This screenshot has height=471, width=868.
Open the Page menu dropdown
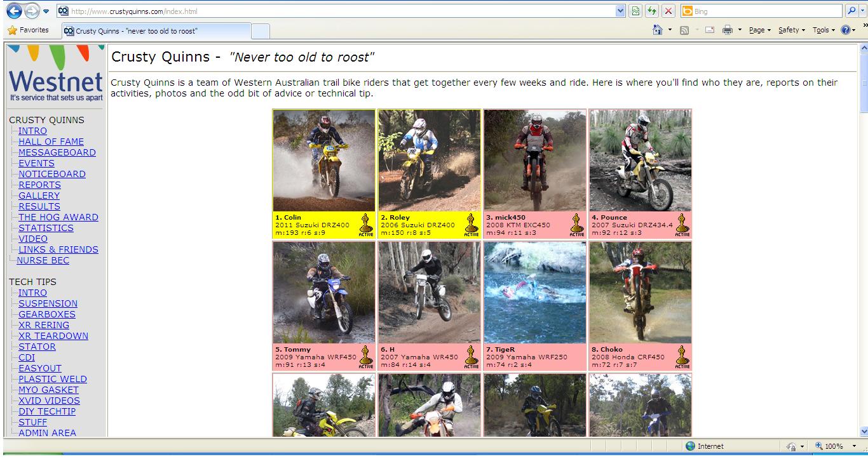point(759,30)
